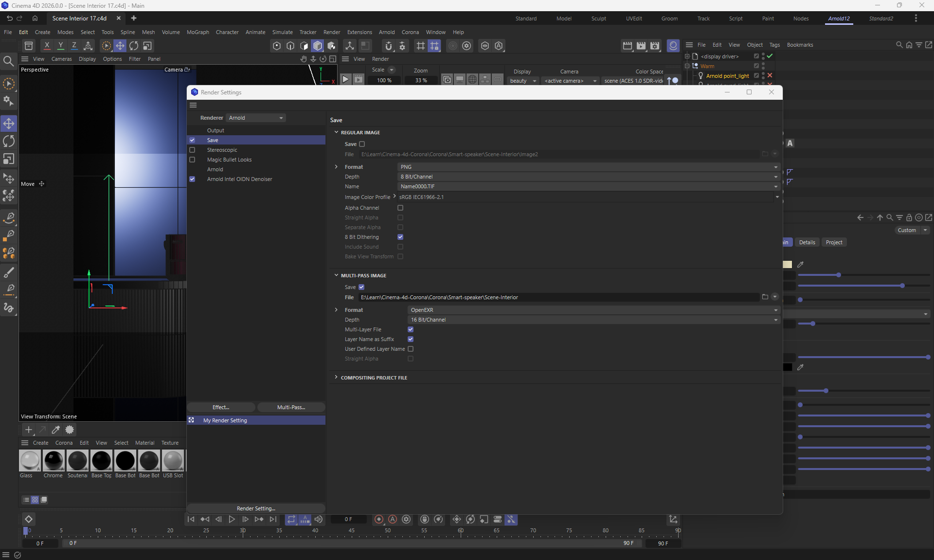Disable 8 Bit Dithering checkbox

click(400, 237)
